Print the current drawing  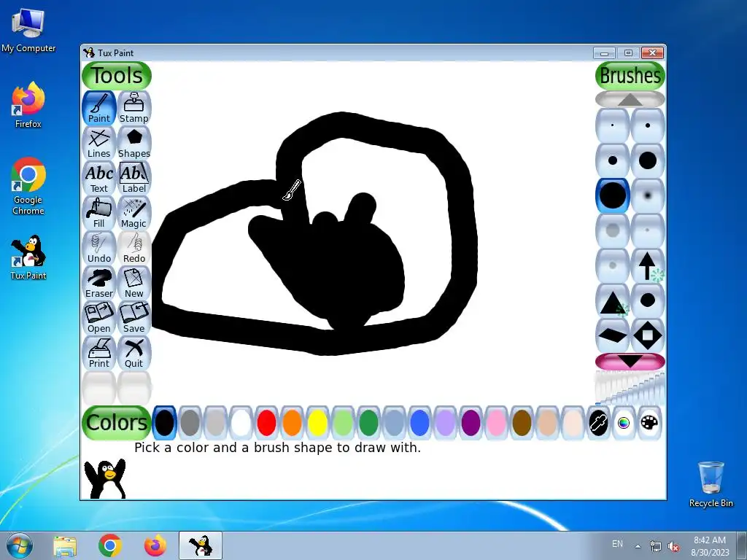pos(99,353)
